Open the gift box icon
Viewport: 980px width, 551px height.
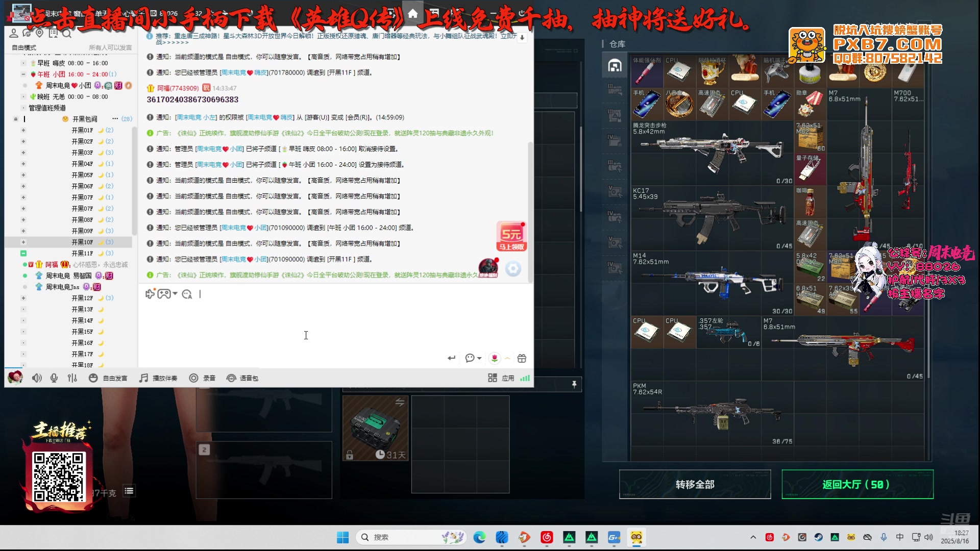click(x=522, y=358)
